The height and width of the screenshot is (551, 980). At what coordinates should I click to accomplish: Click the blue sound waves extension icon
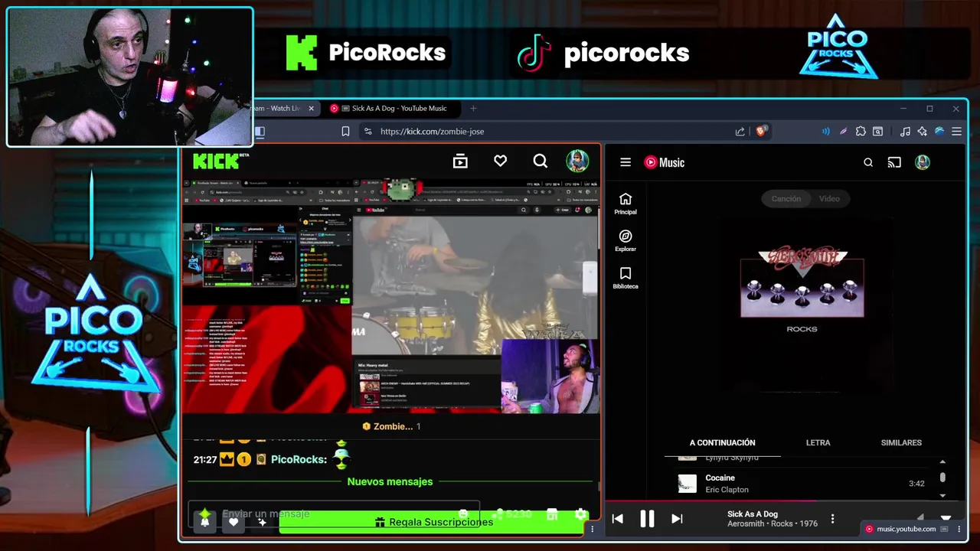pyautogui.click(x=825, y=132)
